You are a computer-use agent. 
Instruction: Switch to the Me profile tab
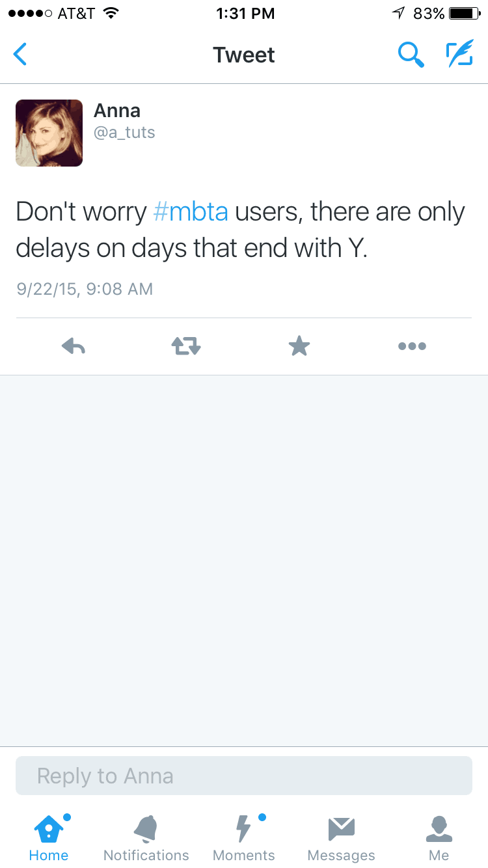pos(439,839)
